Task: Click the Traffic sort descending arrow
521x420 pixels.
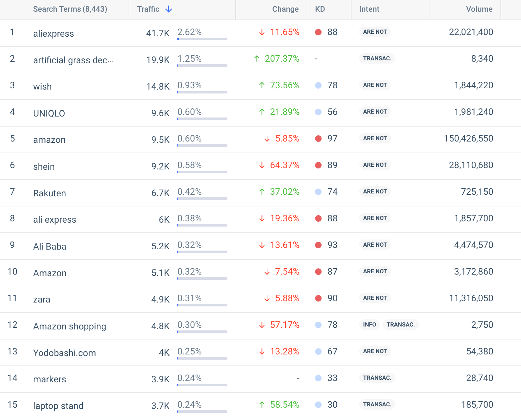Action: (168, 9)
